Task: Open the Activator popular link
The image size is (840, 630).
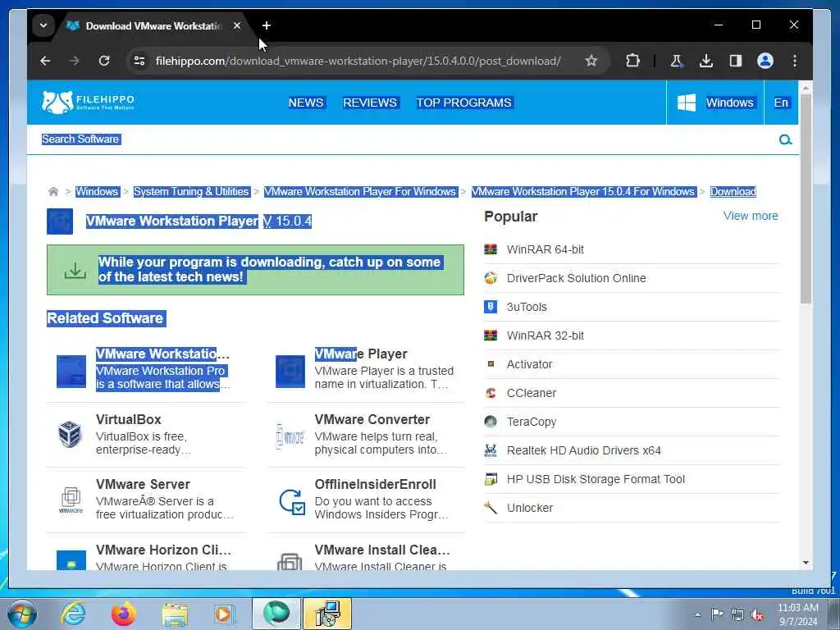Action: [529, 364]
